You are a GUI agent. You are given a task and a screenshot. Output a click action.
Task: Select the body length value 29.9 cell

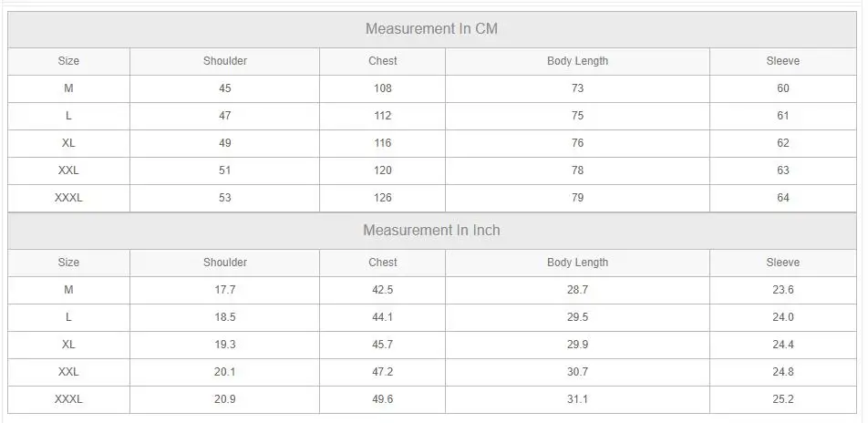click(577, 345)
